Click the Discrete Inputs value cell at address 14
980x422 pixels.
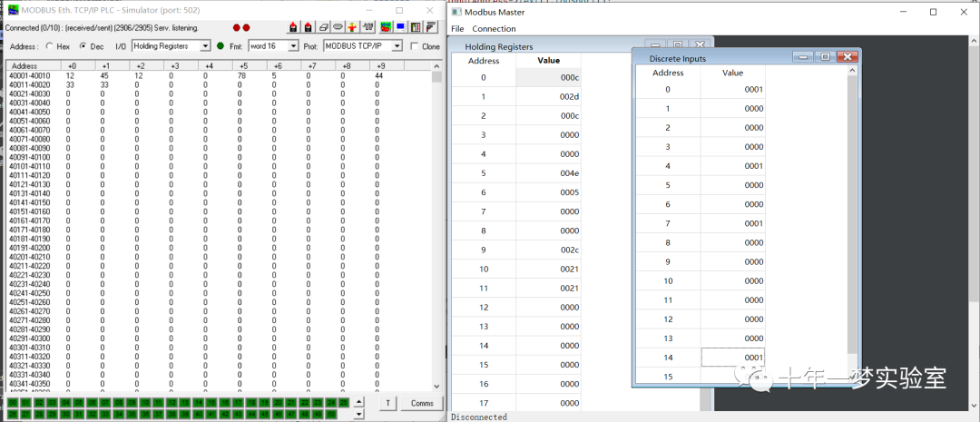[732, 358]
